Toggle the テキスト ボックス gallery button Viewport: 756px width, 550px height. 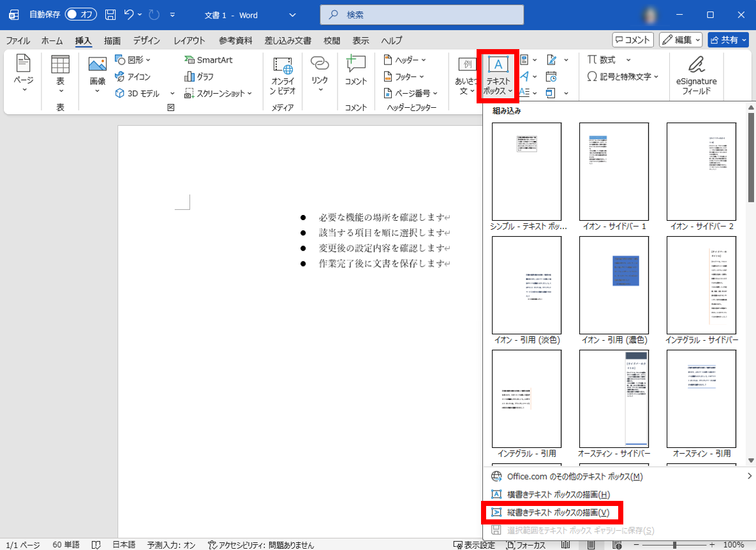coord(498,77)
